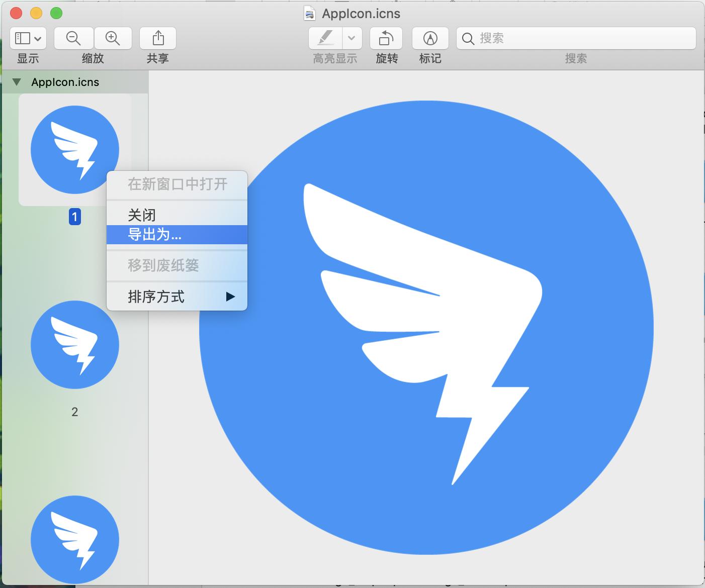Image resolution: width=705 pixels, height=588 pixels.
Task: Open the Share (共享) toolbar button
Action: pos(158,38)
